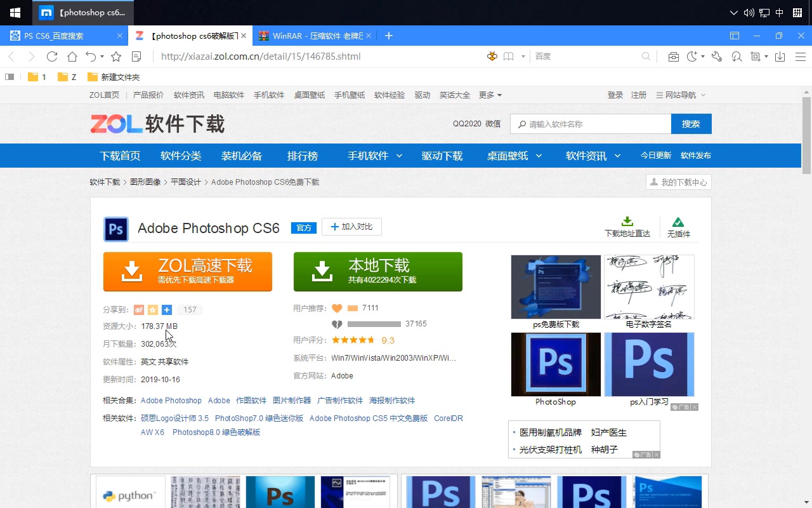Expand the 网站导航 dropdown
Screen dimensions: 812x508
click(681, 95)
